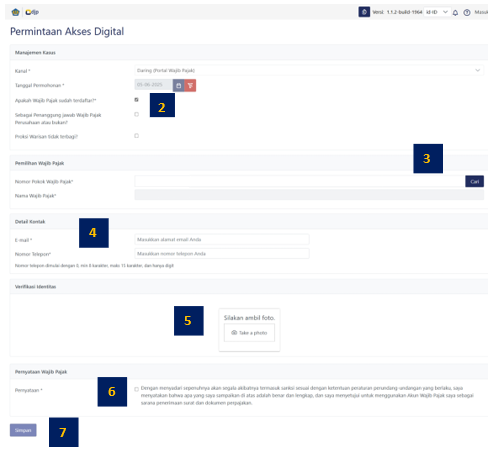Click the DJP logo in header
Screen dimensions: 499x455
(x=32, y=12)
